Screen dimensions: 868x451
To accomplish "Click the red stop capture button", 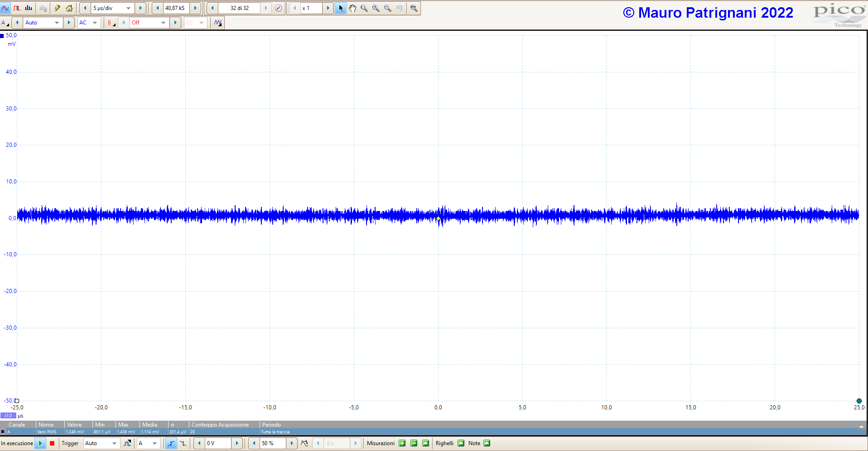I will tap(52, 443).
